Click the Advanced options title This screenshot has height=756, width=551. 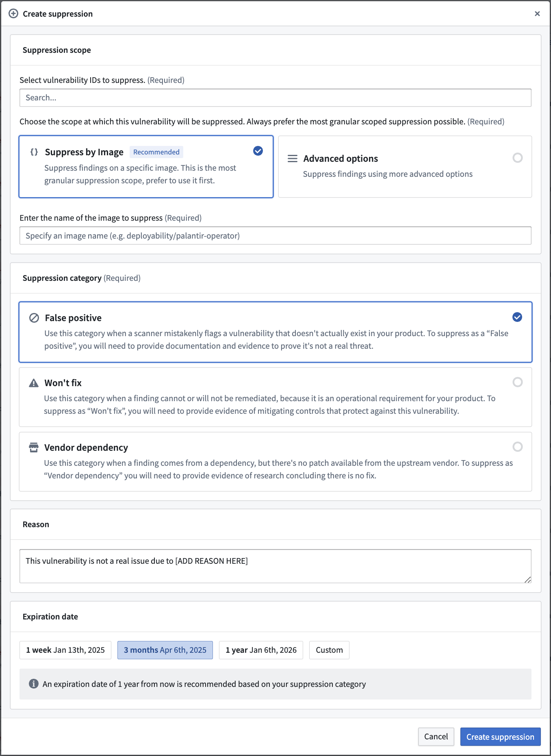pyautogui.click(x=341, y=159)
